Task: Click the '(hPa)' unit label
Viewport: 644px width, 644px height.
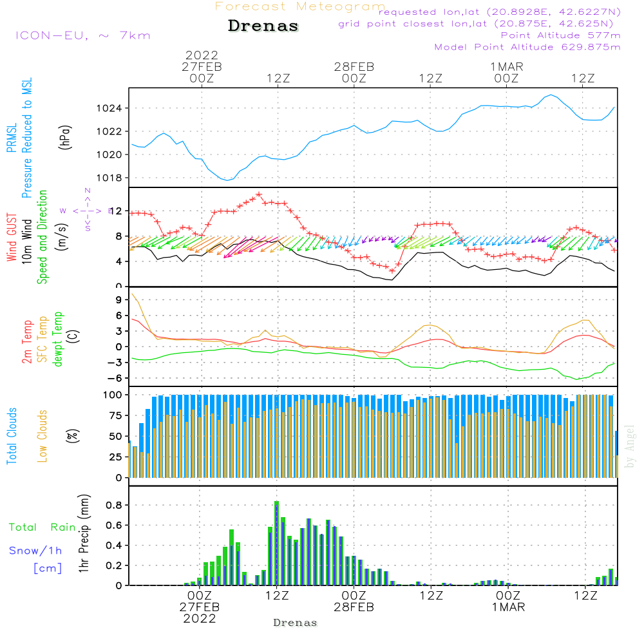Action: click(x=65, y=137)
